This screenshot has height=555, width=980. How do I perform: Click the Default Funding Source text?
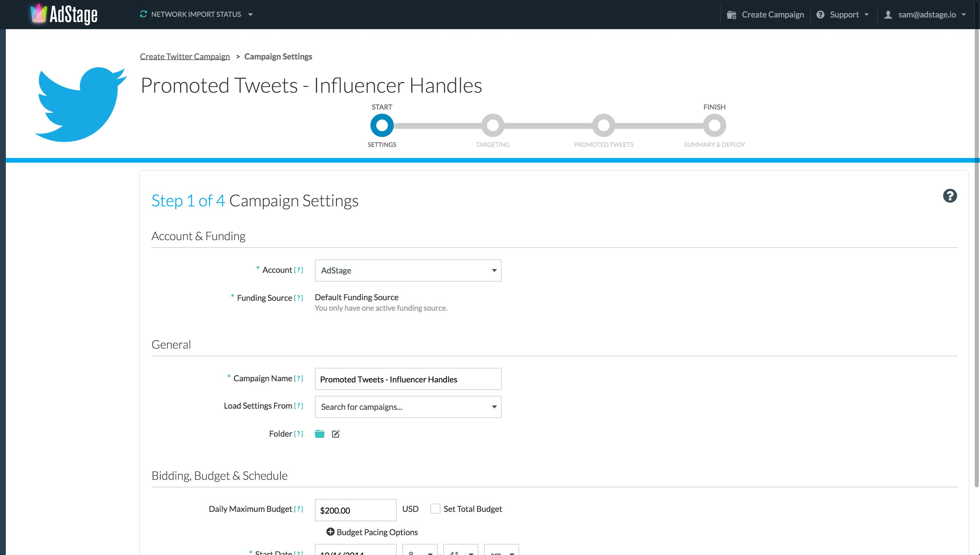(356, 297)
